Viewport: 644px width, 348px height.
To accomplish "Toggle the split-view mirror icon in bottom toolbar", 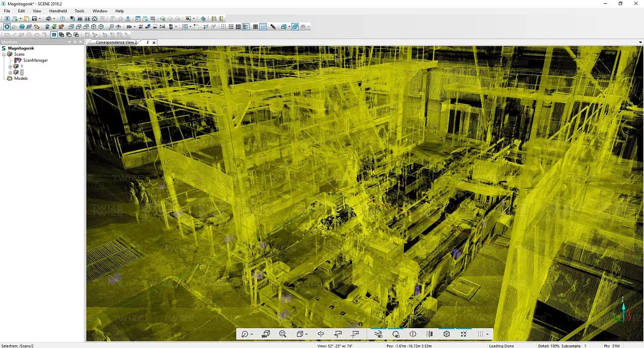I will (x=413, y=334).
